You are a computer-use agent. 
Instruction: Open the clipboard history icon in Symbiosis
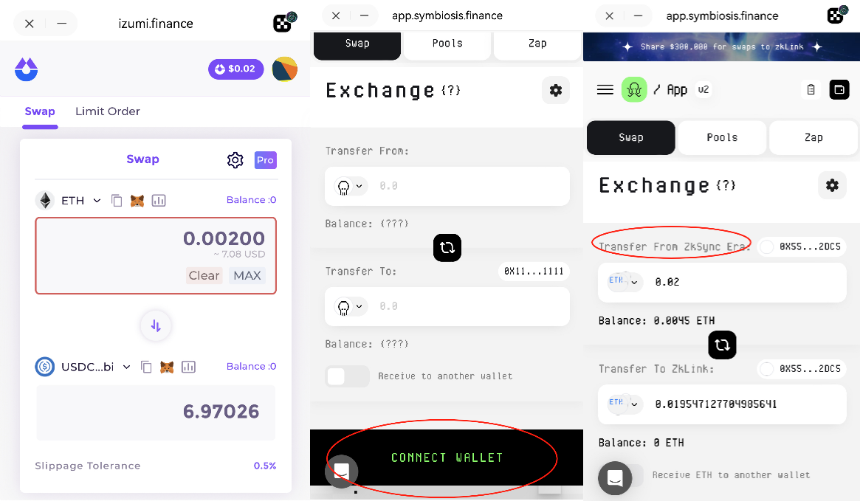point(811,89)
